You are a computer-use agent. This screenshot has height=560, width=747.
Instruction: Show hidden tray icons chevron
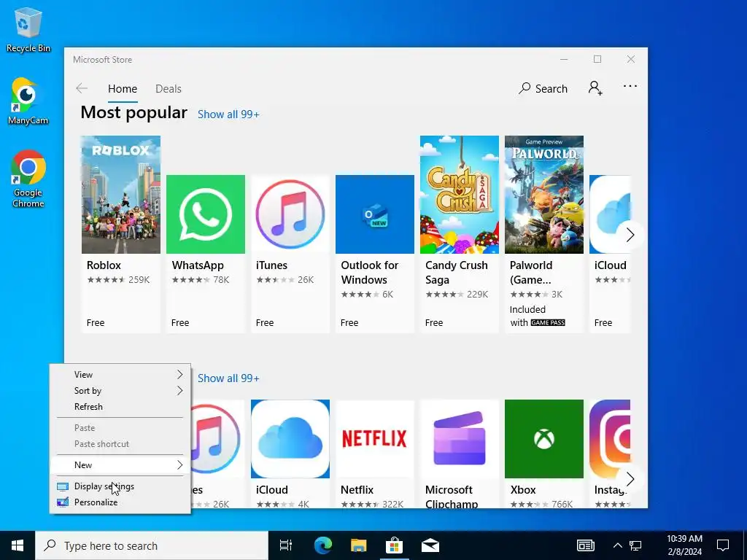click(617, 545)
